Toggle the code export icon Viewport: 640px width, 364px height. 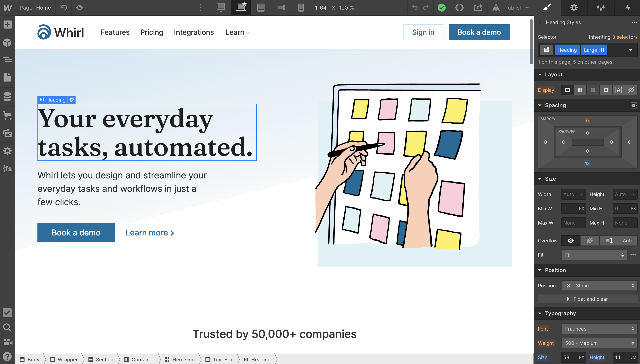(x=459, y=8)
